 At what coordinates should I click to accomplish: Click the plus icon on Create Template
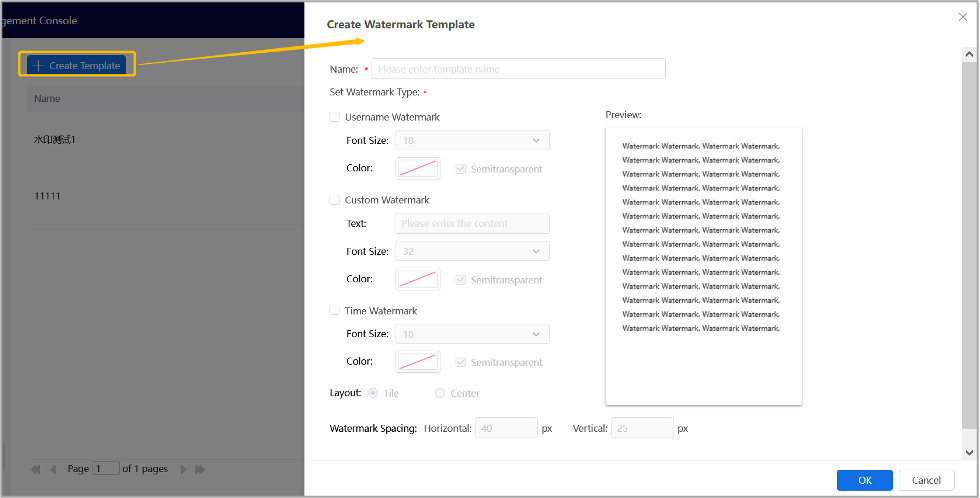(x=38, y=66)
